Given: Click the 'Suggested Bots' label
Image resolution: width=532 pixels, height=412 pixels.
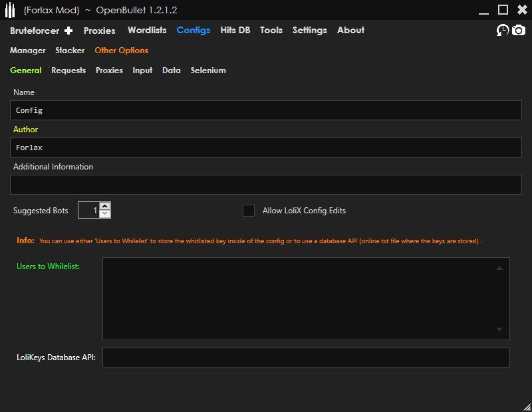Looking at the screenshot, I should pyautogui.click(x=41, y=211).
